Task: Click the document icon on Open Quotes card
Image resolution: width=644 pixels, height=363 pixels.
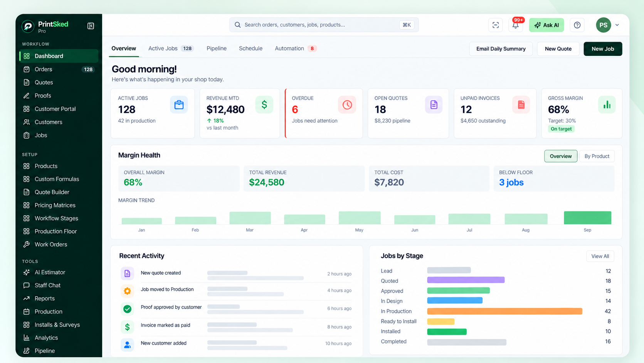Action: click(x=434, y=105)
